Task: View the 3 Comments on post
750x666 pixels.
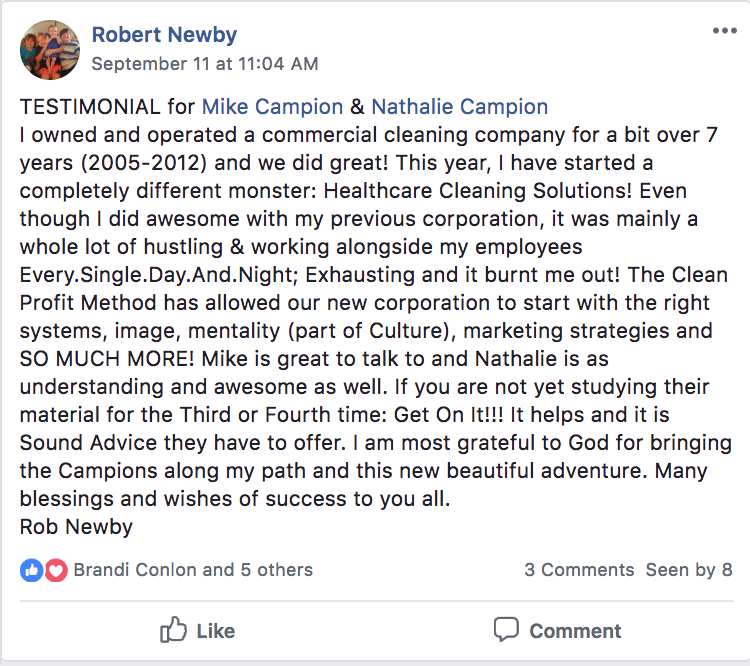Action: (579, 570)
